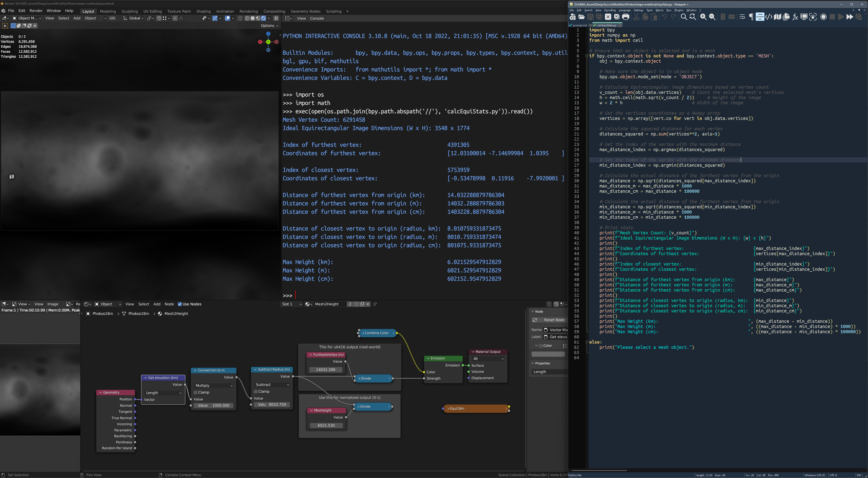The height and width of the screenshot is (478, 868).
Task: Click the fake user shield icon for Mesh2Height
Action: pos(356,304)
